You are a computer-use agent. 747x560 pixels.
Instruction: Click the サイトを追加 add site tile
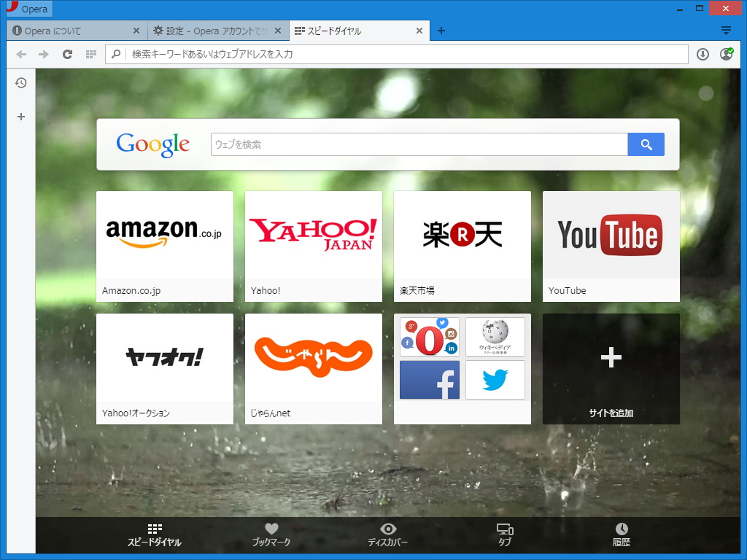click(x=611, y=368)
